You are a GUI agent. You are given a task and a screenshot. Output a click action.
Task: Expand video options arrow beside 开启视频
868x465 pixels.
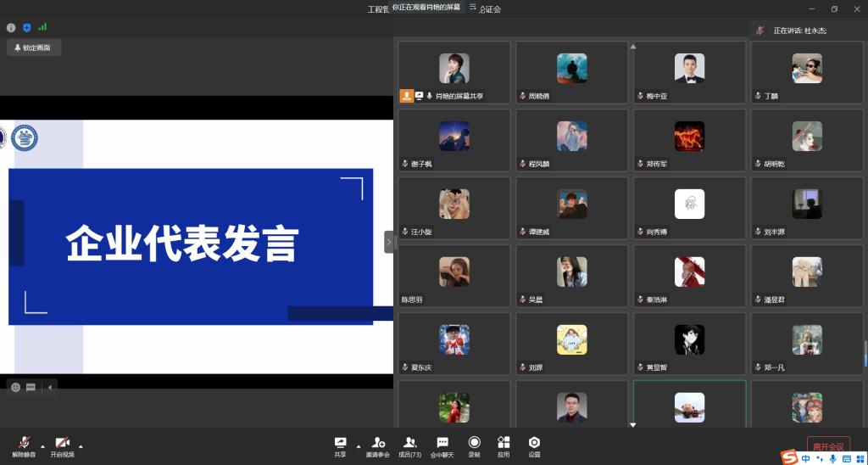(x=81, y=445)
